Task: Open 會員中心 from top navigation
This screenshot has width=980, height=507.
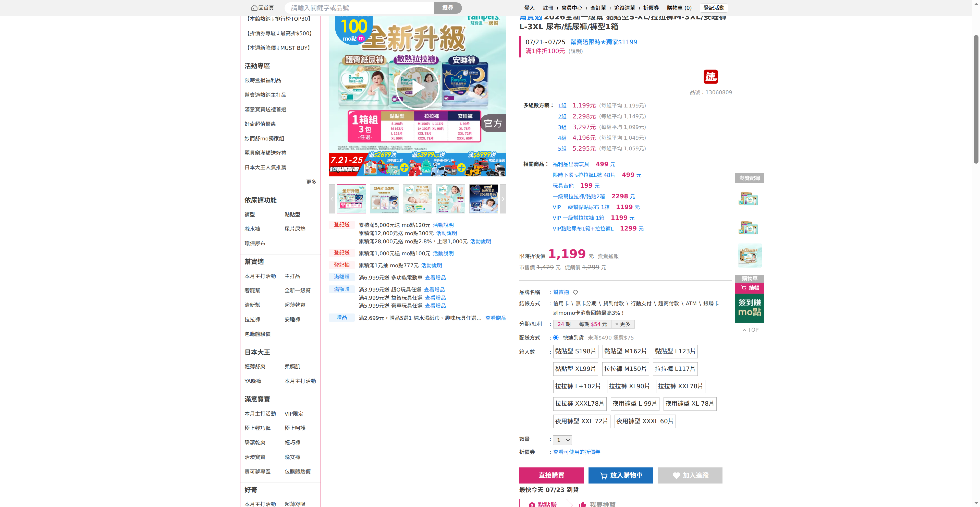Action: pyautogui.click(x=572, y=8)
